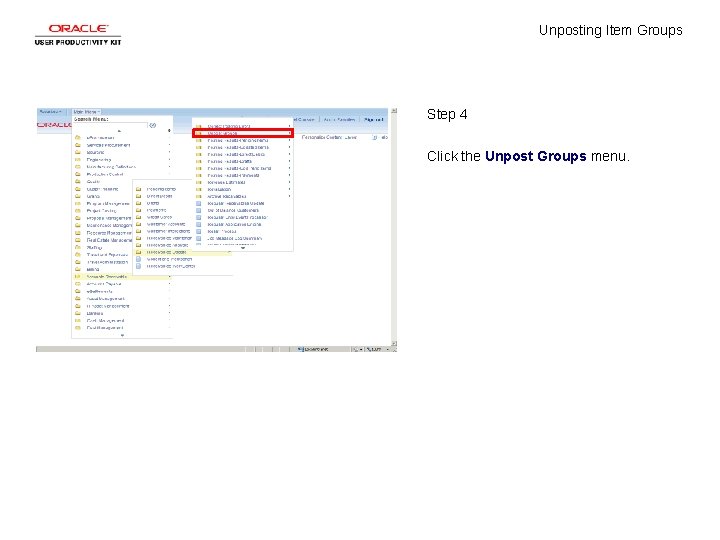Open the Favorites dropdown
Viewport: 720px width, 540px height.
pyautogui.click(x=51, y=112)
